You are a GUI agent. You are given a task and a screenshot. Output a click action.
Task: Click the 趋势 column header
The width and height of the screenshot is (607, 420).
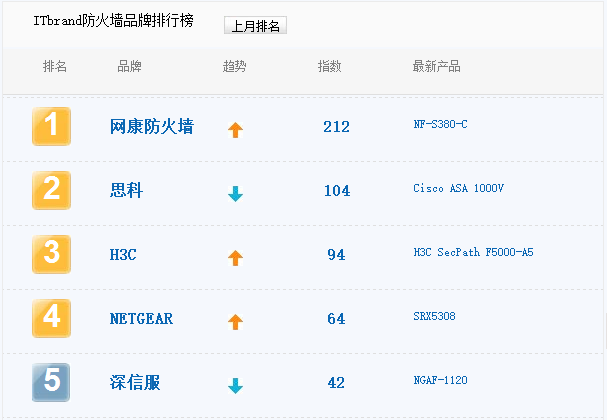click(x=235, y=66)
